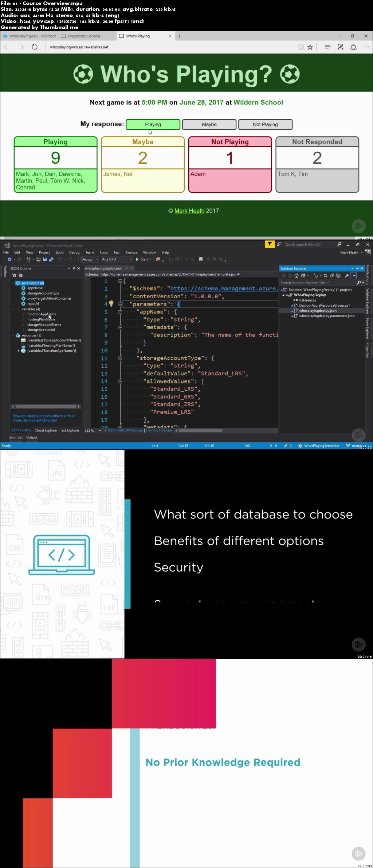Select hostingPlanName variable in outline
The height and width of the screenshot is (868, 373).
coord(41,319)
